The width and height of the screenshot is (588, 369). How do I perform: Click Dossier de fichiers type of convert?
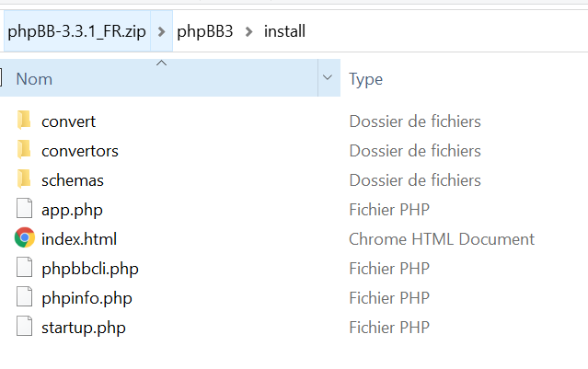point(415,121)
